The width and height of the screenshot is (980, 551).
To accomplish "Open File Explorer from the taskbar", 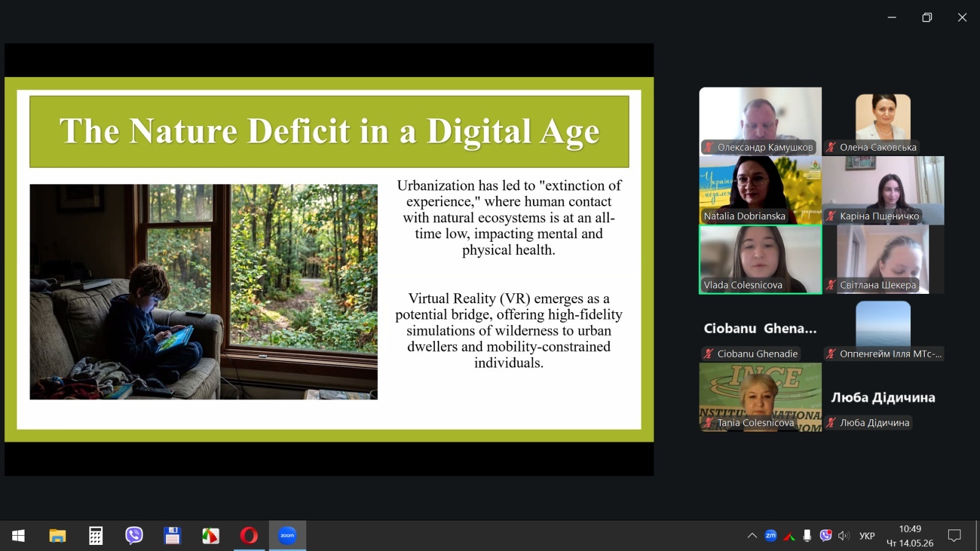I will 58,536.
